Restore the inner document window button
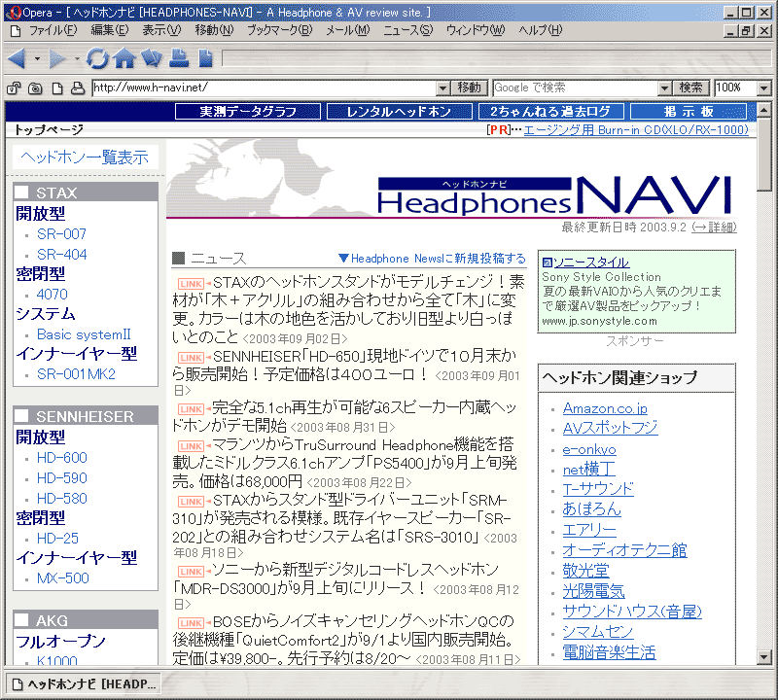Image resolution: width=778 pixels, height=700 pixels. pos(746,31)
